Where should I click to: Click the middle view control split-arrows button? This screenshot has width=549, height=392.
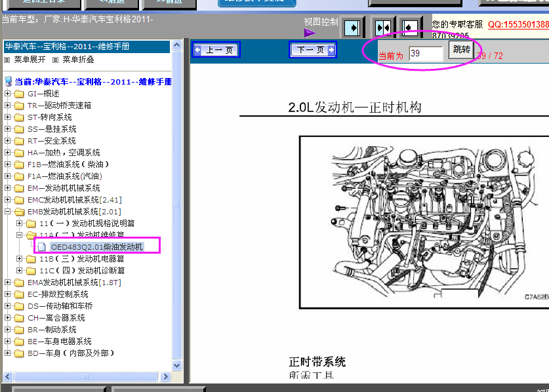382,28
